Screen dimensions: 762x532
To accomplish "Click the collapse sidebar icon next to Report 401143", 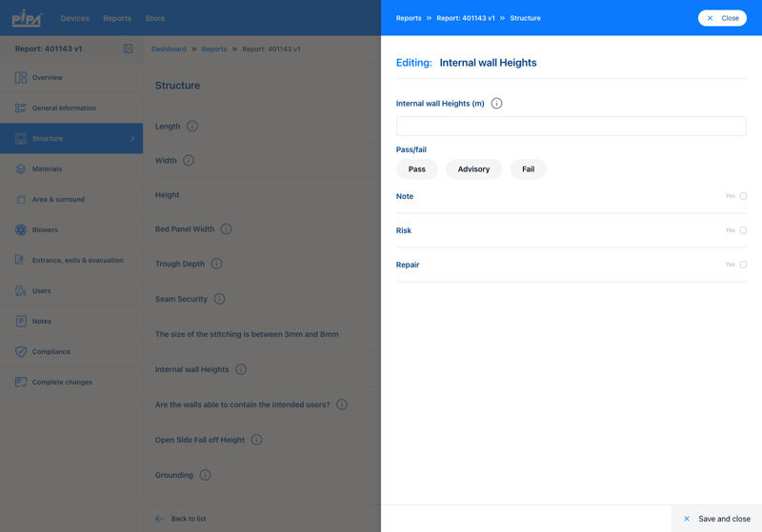I will click(129, 49).
